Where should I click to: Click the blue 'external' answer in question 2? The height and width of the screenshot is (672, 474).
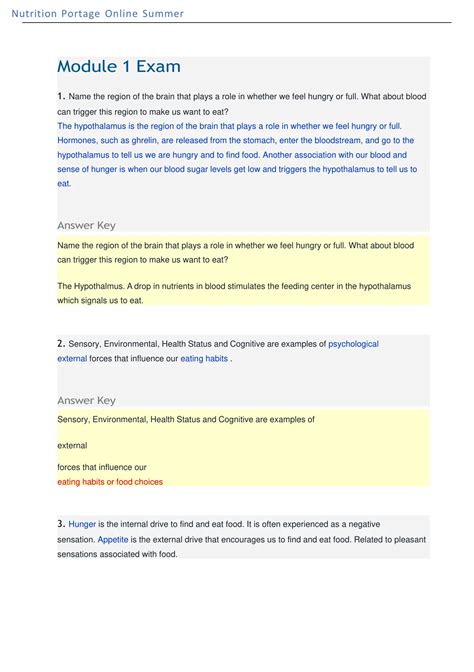[x=72, y=359]
